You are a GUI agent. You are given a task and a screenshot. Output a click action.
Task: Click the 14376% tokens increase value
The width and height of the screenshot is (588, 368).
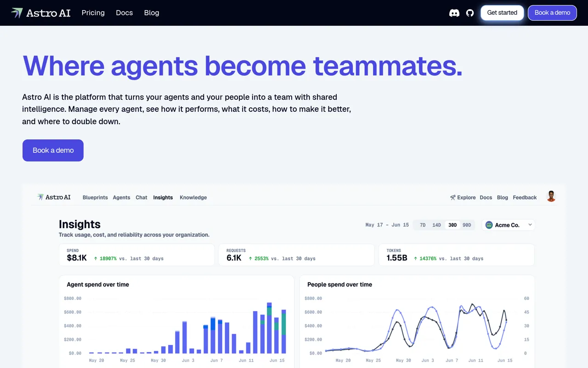425,259
